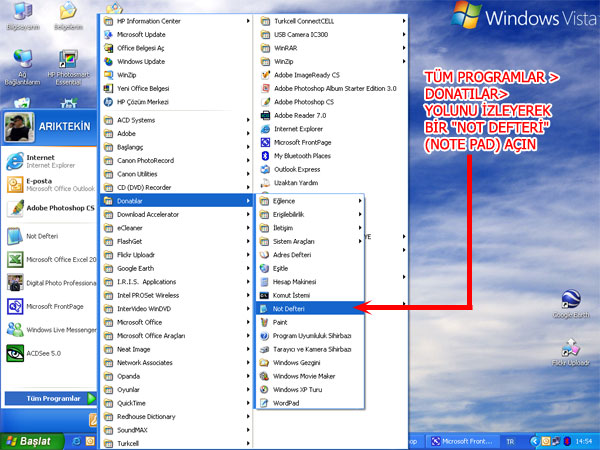The image size is (600, 450).
Task: Click the Windows Update icon
Action: (x=109, y=61)
